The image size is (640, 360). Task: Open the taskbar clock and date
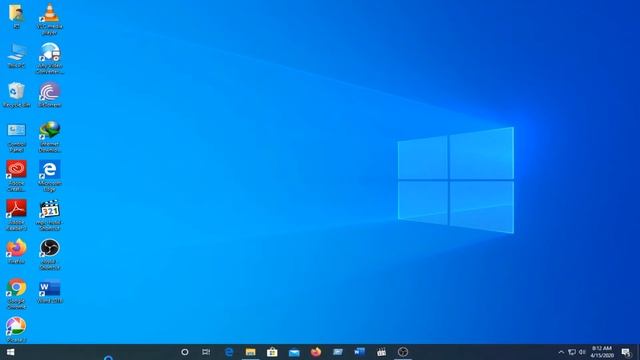point(602,352)
